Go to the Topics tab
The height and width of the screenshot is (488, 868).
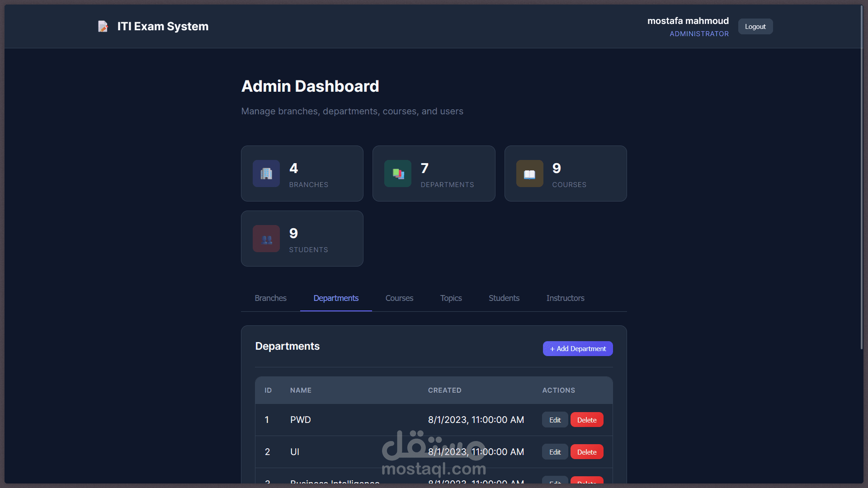point(451,298)
